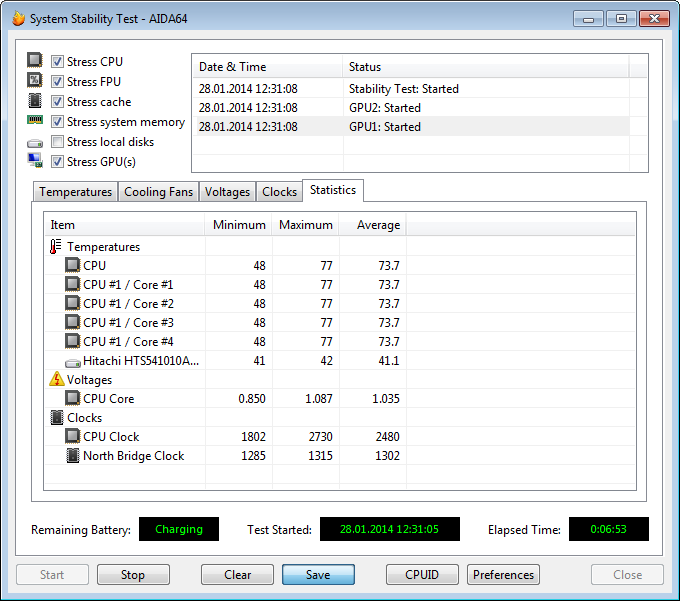The width and height of the screenshot is (680, 601).
Task: Uncheck the Stress FPU checkbox
Action: click(57, 82)
